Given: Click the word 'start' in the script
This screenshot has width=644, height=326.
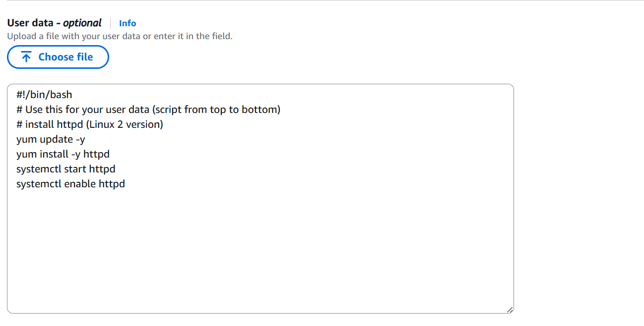Looking at the screenshot, I should [75, 169].
